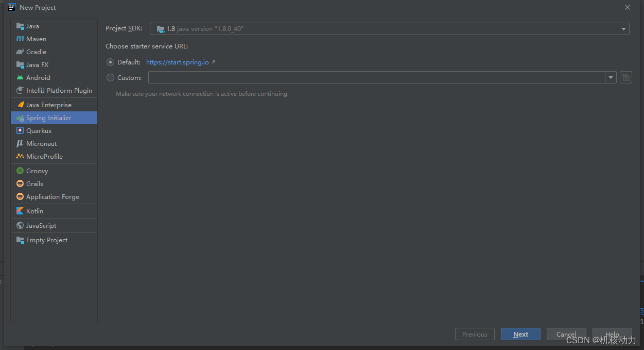Click the Java Enterprise flame icon
This screenshot has height=350, width=644.
click(x=20, y=105)
